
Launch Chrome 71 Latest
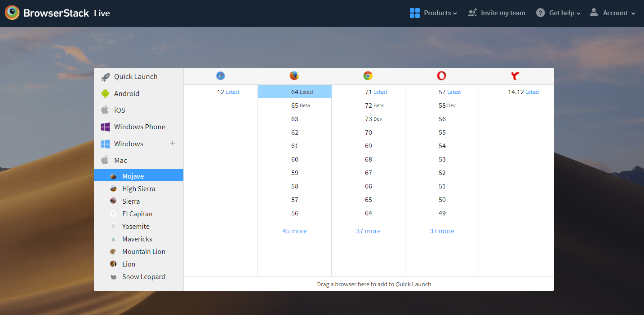(x=369, y=92)
